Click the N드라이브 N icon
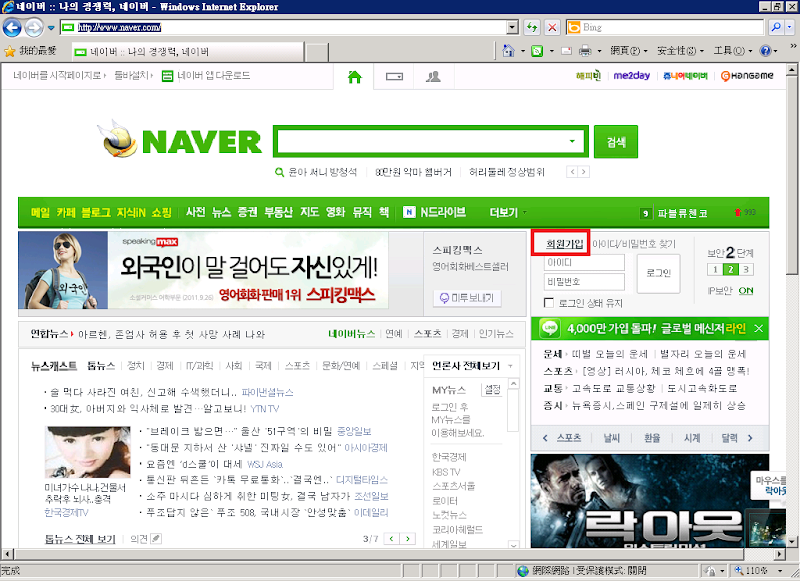800x581 pixels. pos(409,212)
